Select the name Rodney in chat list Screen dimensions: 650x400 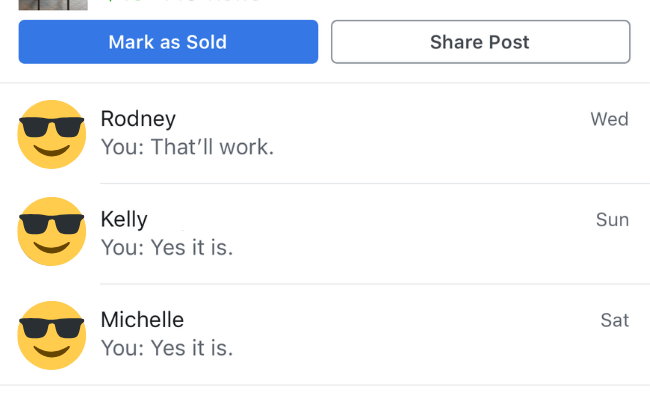point(138,119)
